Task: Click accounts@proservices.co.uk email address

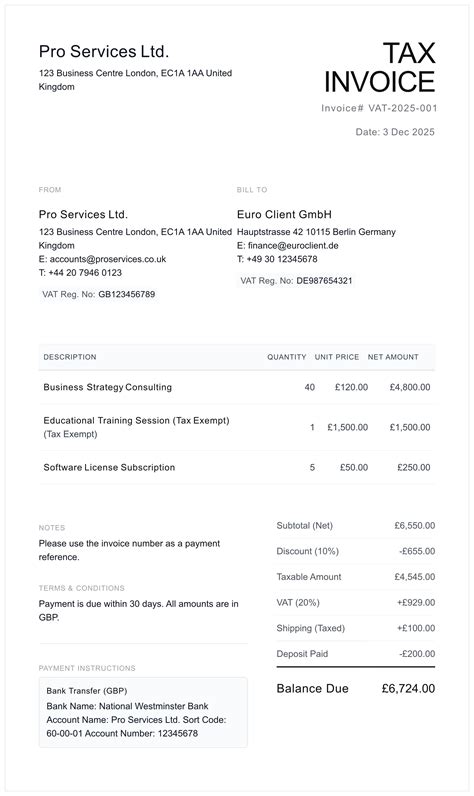Action: point(108,259)
